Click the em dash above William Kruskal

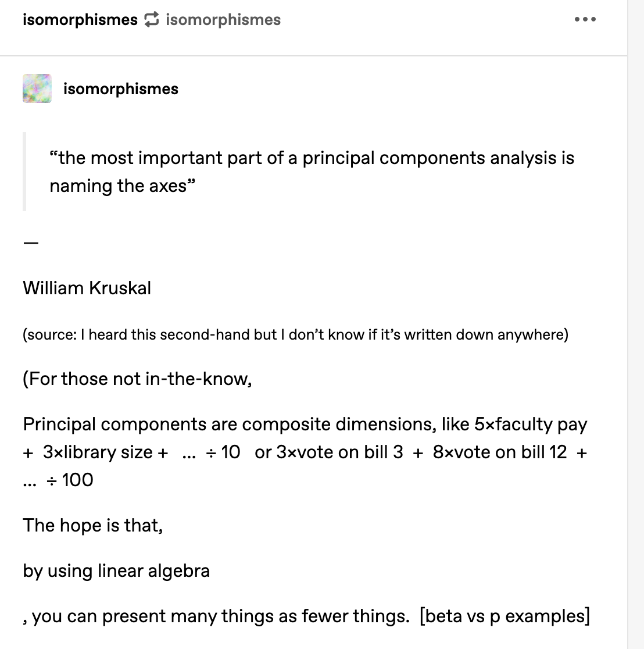tap(31, 244)
